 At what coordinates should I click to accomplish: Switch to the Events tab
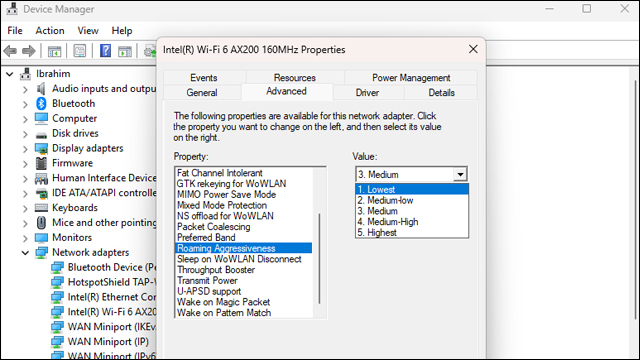point(204,78)
